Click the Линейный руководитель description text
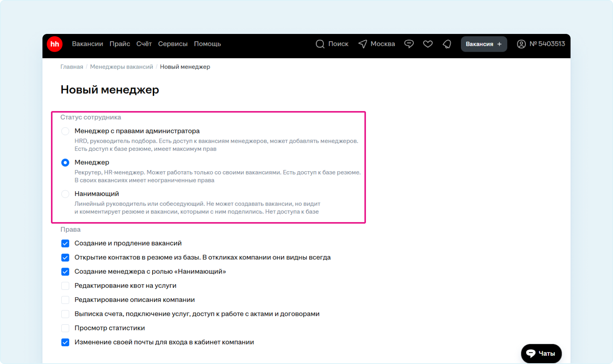The width and height of the screenshot is (613, 364). tap(197, 208)
